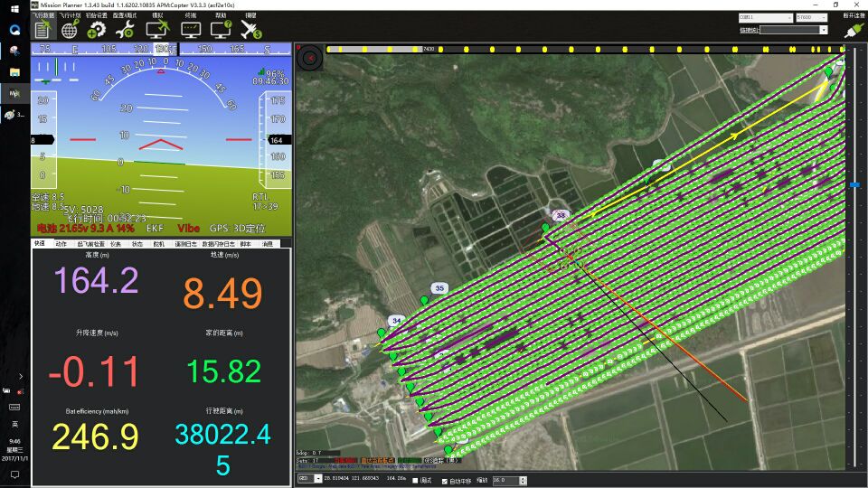Click the ground speed value 8.49

[222, 293]
